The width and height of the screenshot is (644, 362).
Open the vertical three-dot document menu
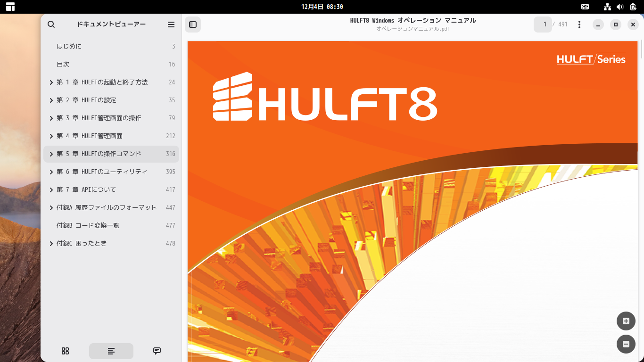pos(579,25)
